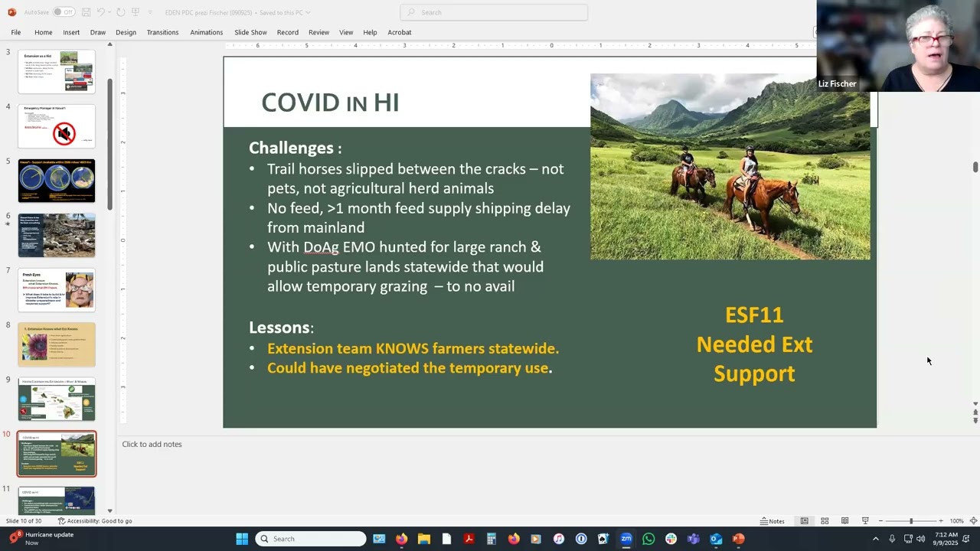
Task: Redo the last action
Action: click(120, 12)
